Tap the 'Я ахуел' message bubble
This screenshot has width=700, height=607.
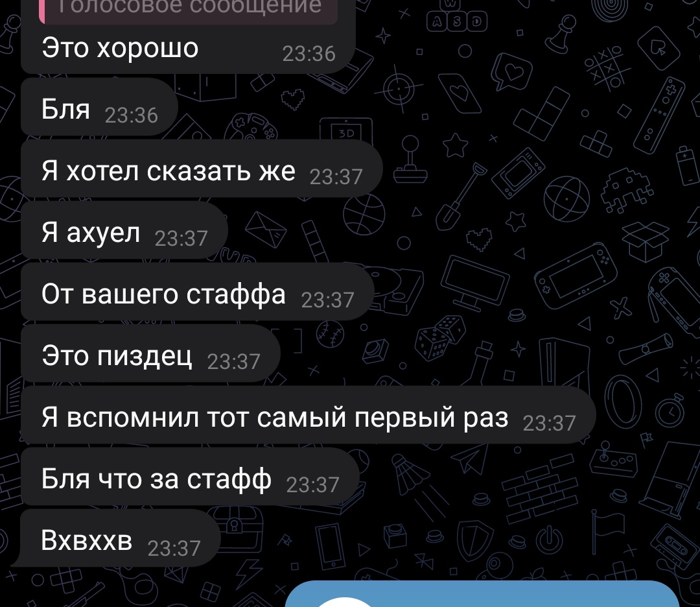pyautogui.click(x=124, y=230)
